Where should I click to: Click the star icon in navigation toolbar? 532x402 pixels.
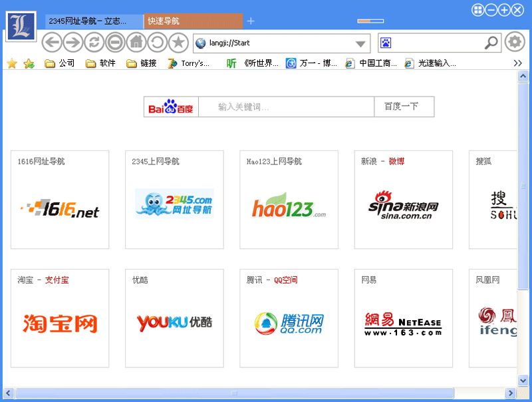pyautogui.click(x=178, y=43)
